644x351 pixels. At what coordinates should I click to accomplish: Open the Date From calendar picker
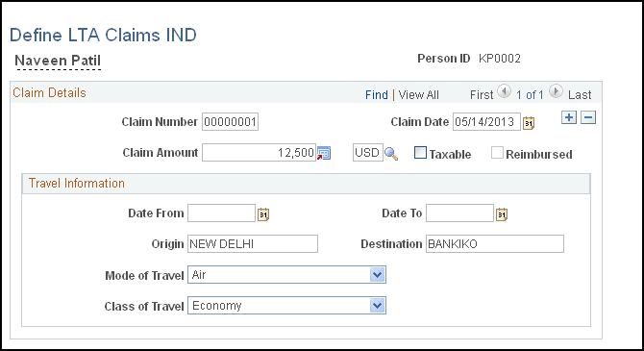coord(263,213)
